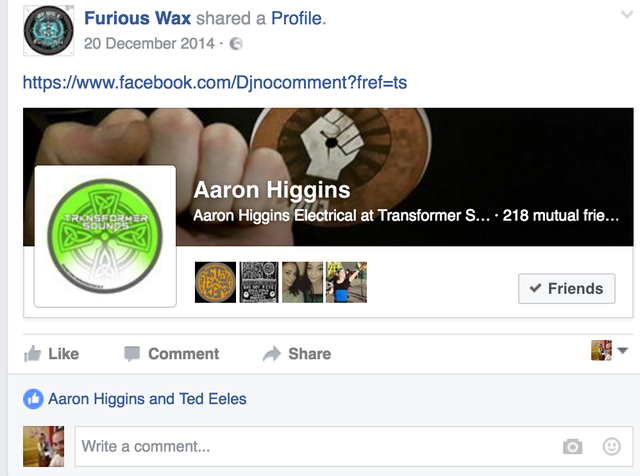This screenshot has width=640, height=476.
Task: Open Furious Wax profile picture
Action: coord(49,31)
